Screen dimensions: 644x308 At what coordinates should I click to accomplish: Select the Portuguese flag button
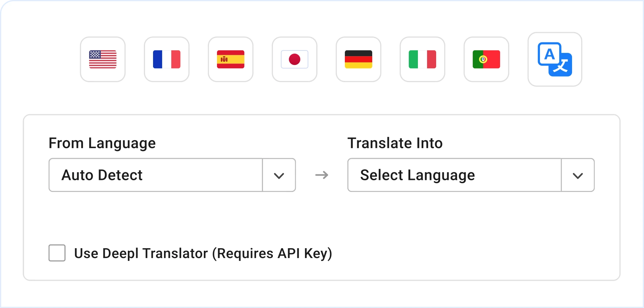(486, 59)
